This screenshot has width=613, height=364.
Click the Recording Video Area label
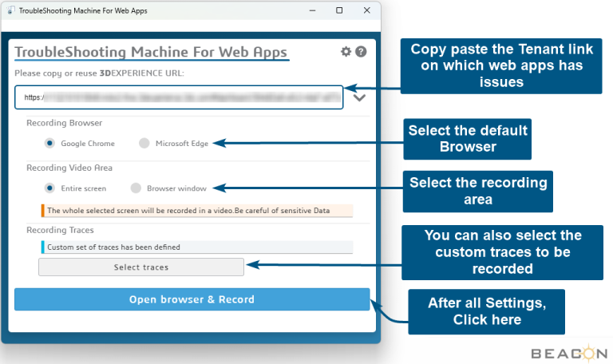coord(69,168)
